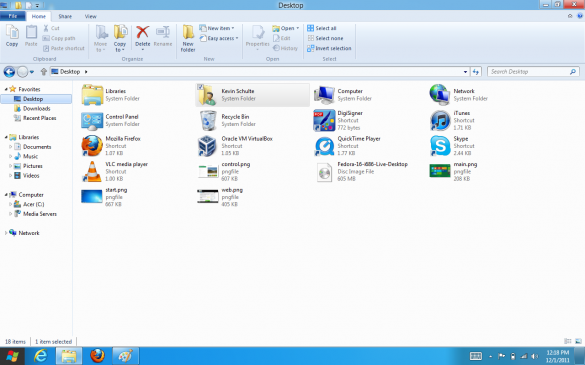The width and height of the screenshot is (585, 365).
Task: Open the Open dropdown in ribbon
Action: (286, 28)
